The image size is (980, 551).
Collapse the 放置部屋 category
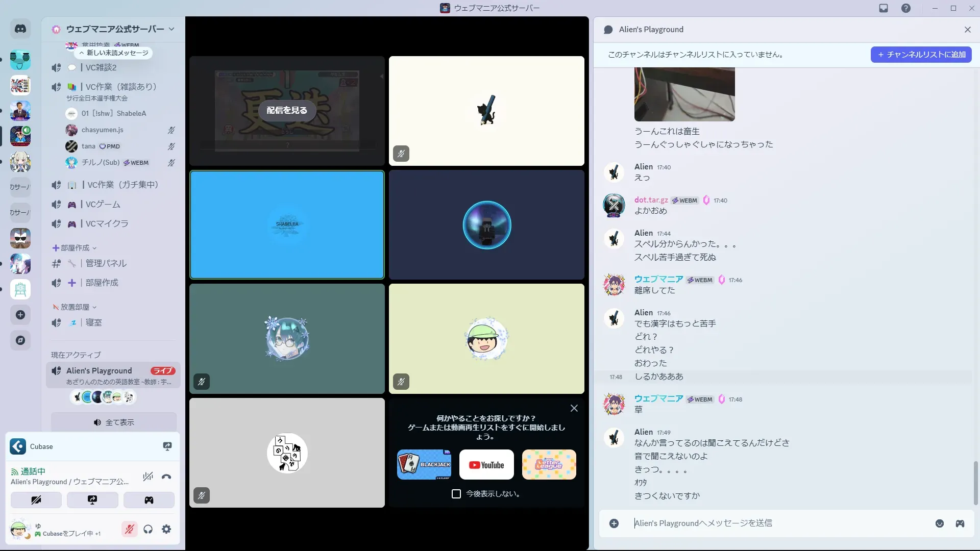pos(75,307)
